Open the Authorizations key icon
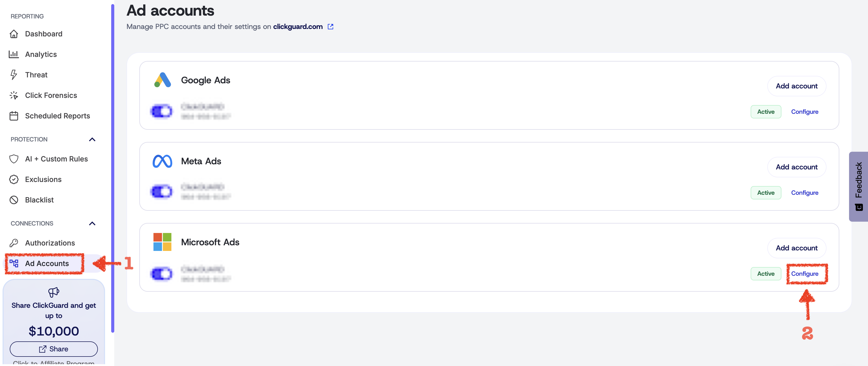868x366 pixels. click(x=14, y=243)
